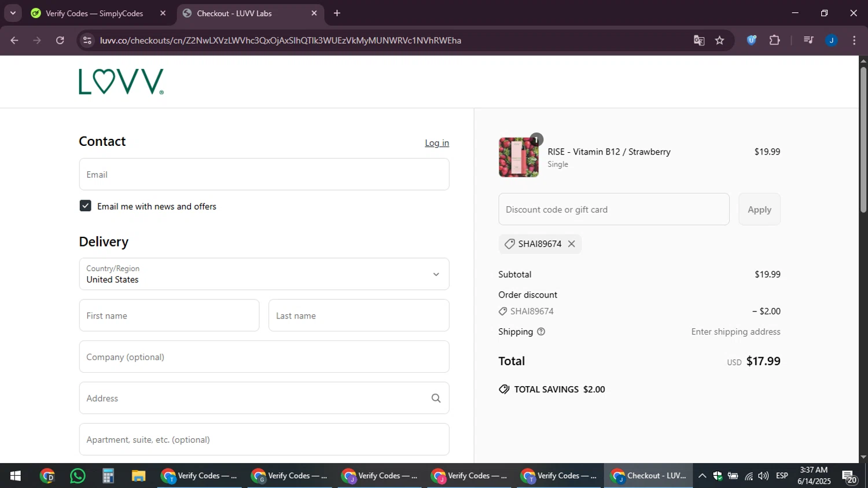868x488 pixels.
Task: Click the Discount code or gift card field
Action: tap(614, 210)
